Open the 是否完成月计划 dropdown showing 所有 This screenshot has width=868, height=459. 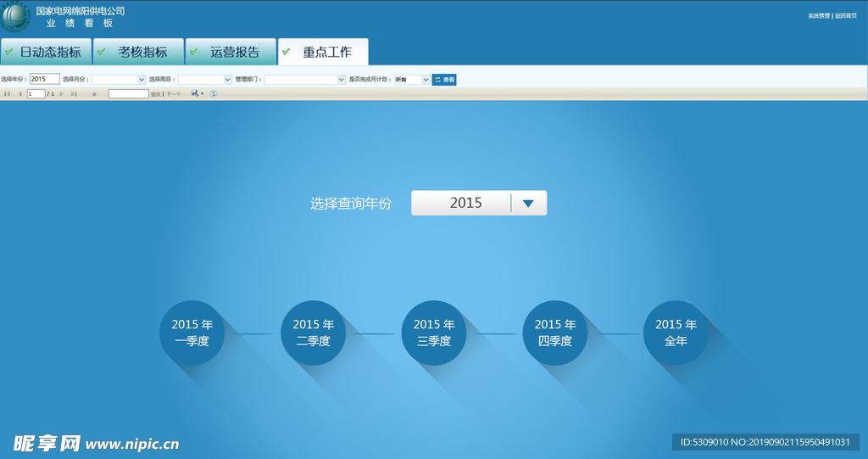(412, 80)
